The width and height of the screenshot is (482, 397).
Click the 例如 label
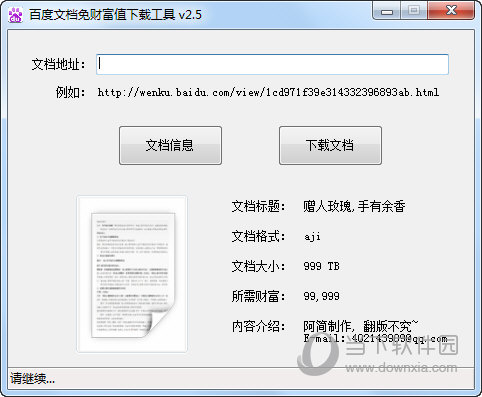click(71, 92)
